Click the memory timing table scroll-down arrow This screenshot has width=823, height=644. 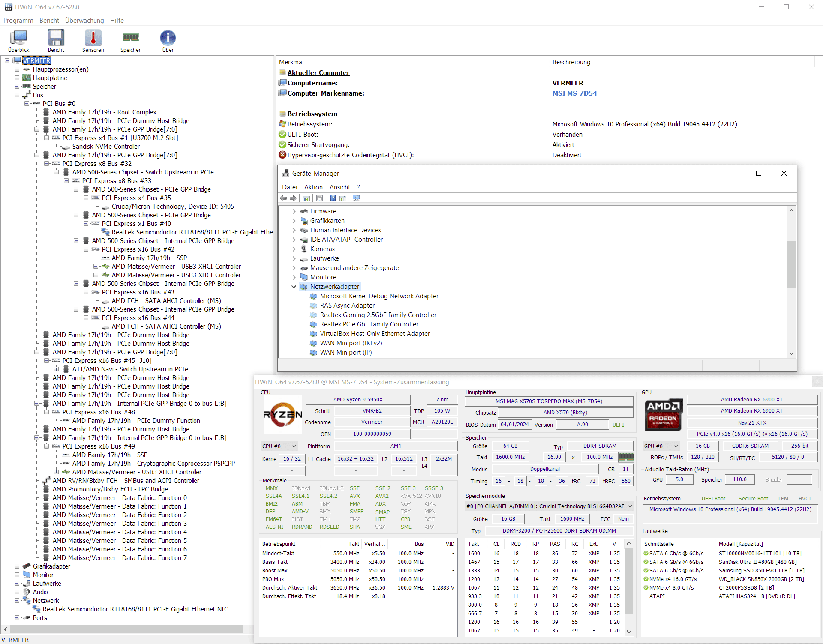pyautogui.click(x=629, y=631)
